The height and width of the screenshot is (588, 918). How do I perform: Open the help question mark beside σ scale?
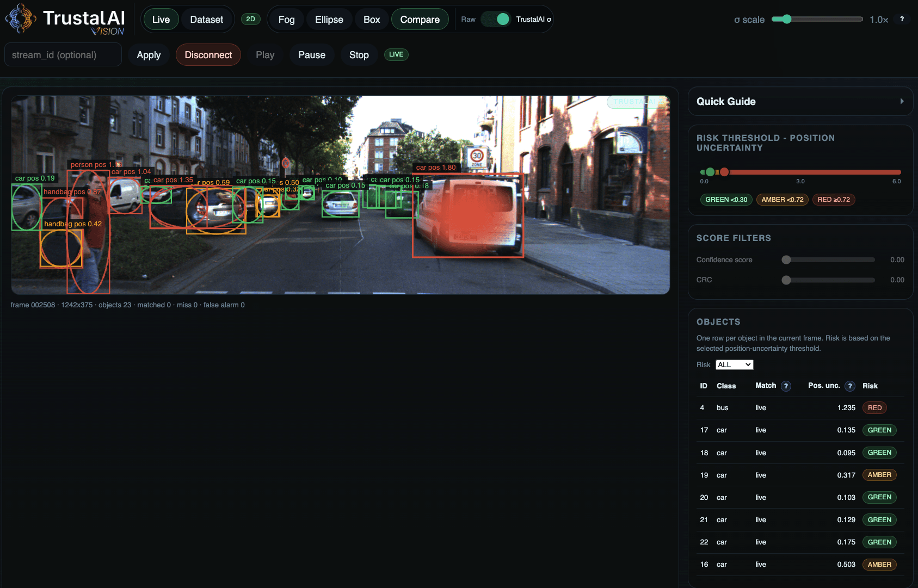[x=902, y=19]
